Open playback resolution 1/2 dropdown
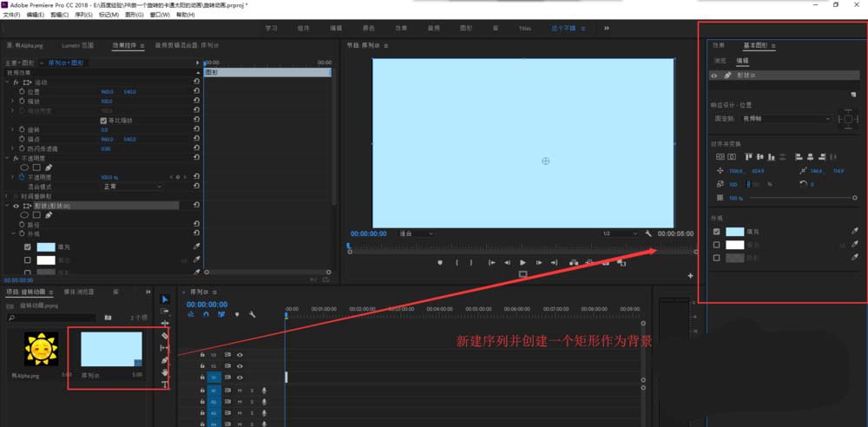 (x=621, y=233)
